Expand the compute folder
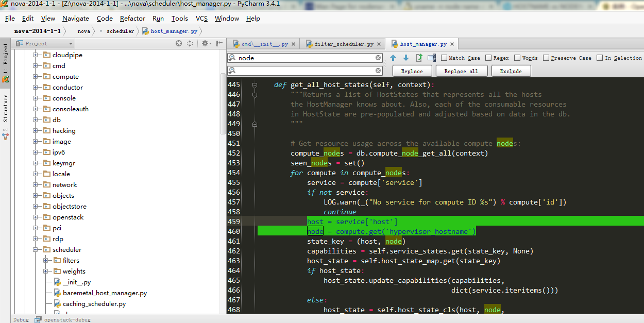 tap(36, 77)
